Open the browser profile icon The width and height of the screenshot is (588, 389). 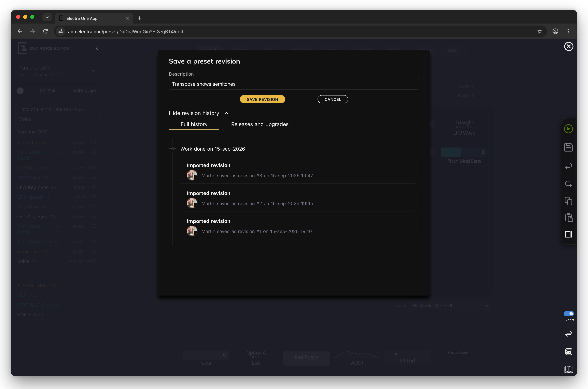click(x=556, y=31)
